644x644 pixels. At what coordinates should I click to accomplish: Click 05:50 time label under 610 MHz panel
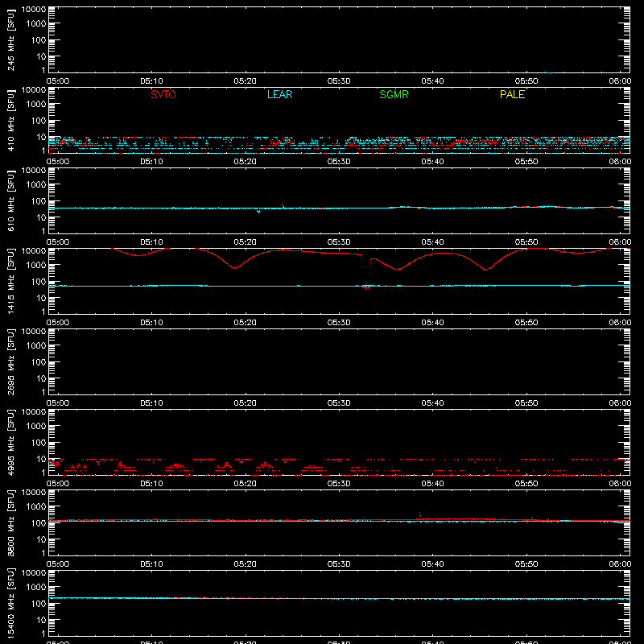tap(526, 242)
